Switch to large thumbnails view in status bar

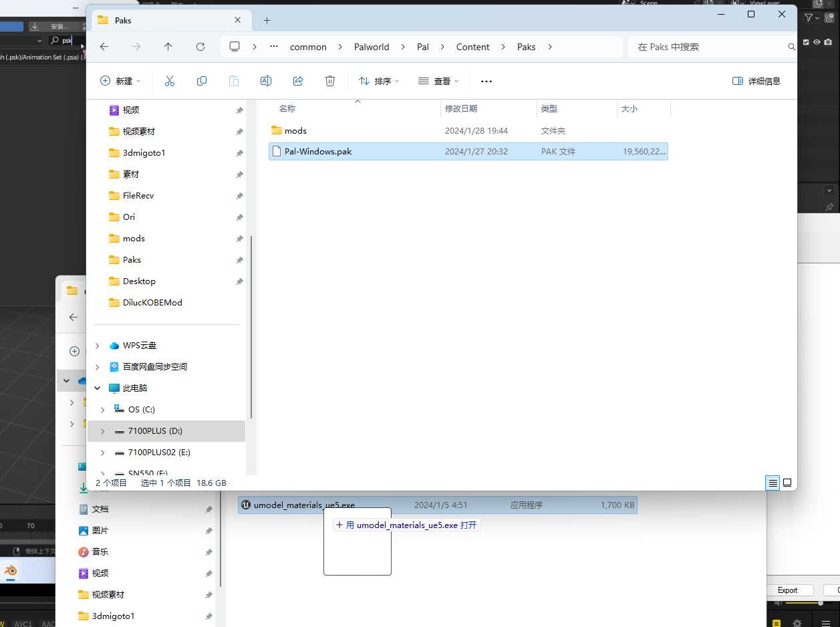[x=787, y=483]
